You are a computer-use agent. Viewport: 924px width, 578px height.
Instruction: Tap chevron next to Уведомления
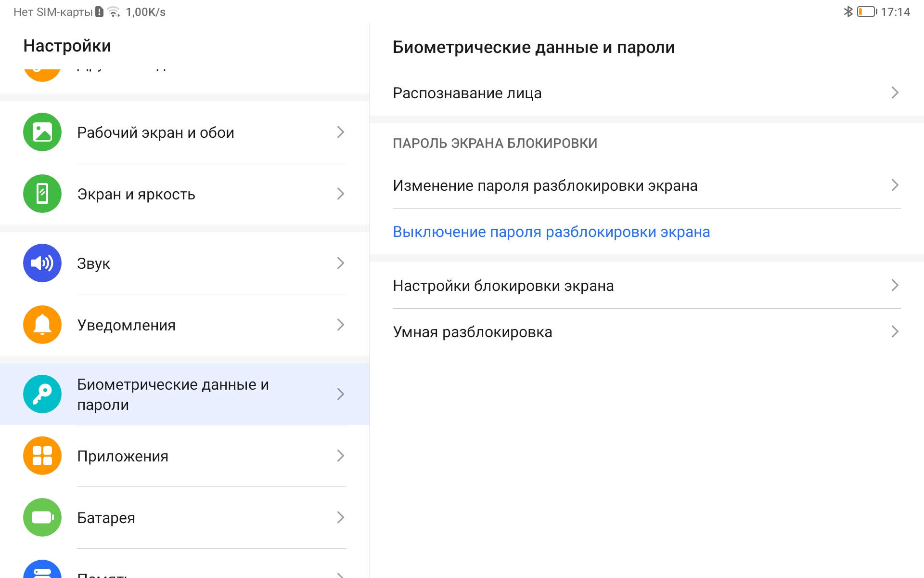341,325
